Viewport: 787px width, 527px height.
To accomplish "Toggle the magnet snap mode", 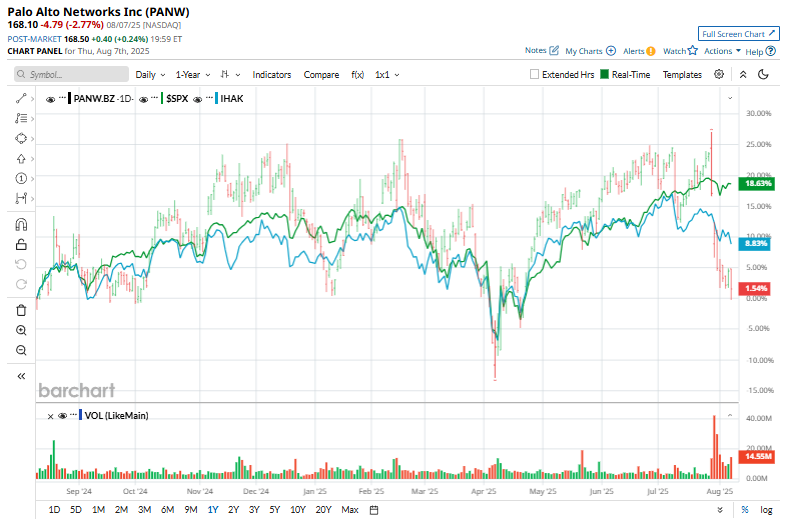I will coord(21,224).
